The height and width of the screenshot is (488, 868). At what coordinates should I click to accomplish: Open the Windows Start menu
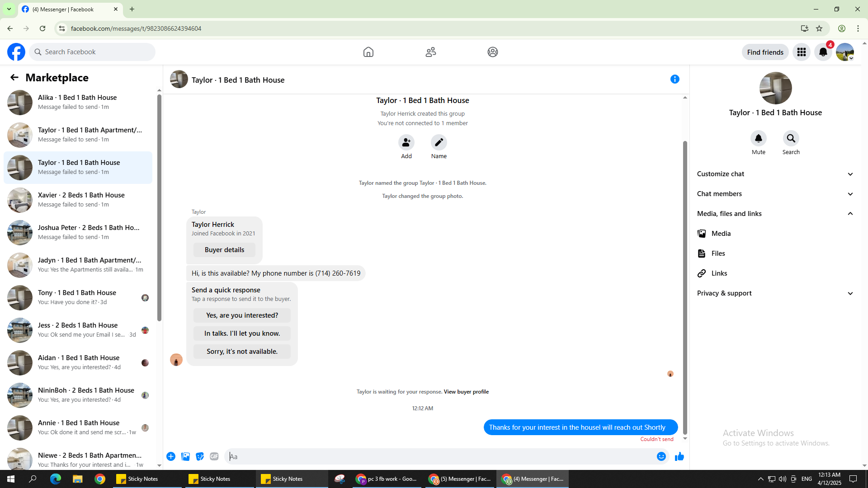[11, 479]
